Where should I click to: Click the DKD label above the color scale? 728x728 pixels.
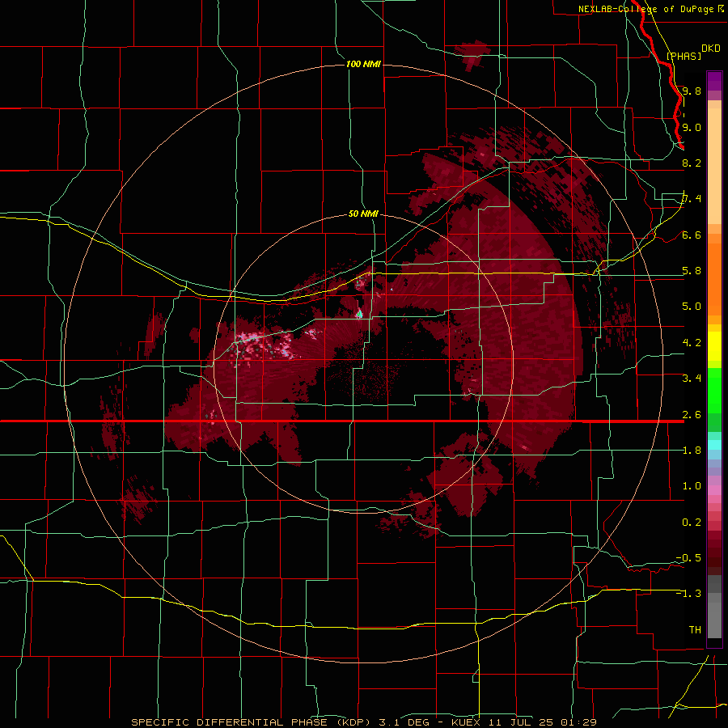[711, 49]
